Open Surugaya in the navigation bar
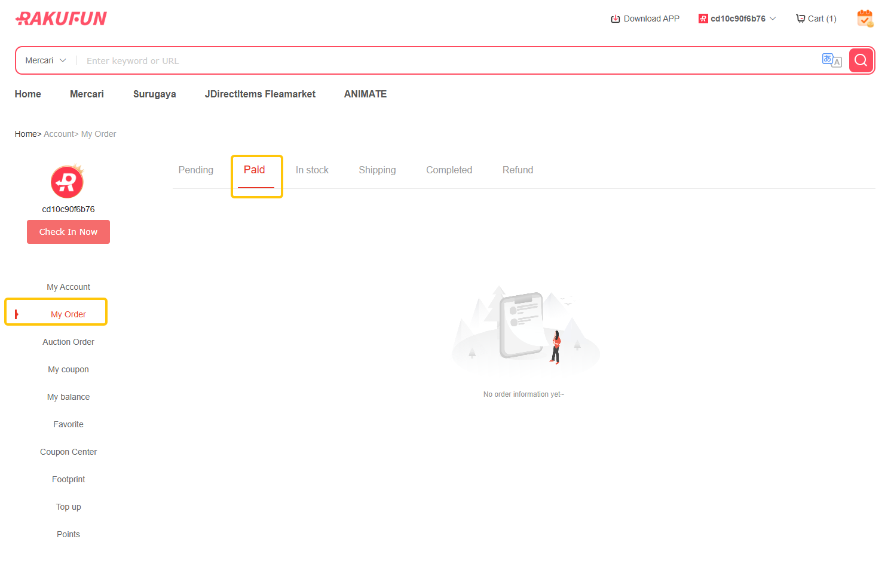The image size is (894, 588). (x=154, y=94)
